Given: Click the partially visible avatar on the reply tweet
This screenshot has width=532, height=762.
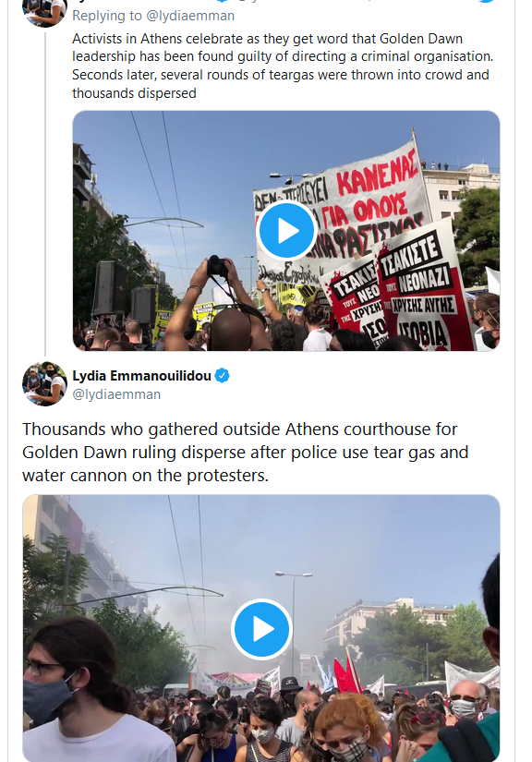Looking at the screenshot, I should (x=44, y=13).
